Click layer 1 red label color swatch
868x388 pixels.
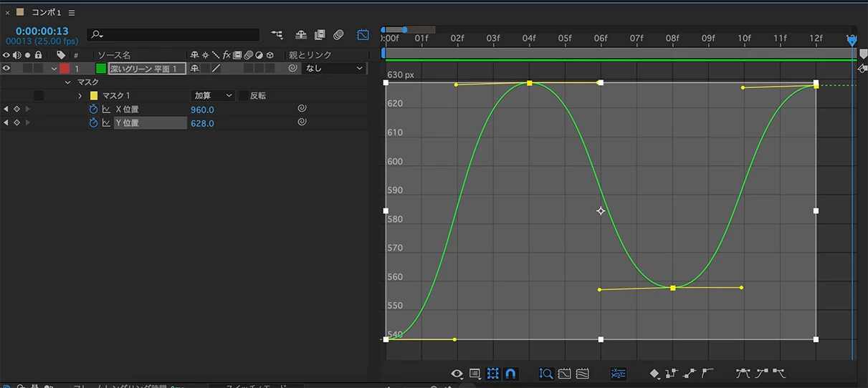coord(65,69)
